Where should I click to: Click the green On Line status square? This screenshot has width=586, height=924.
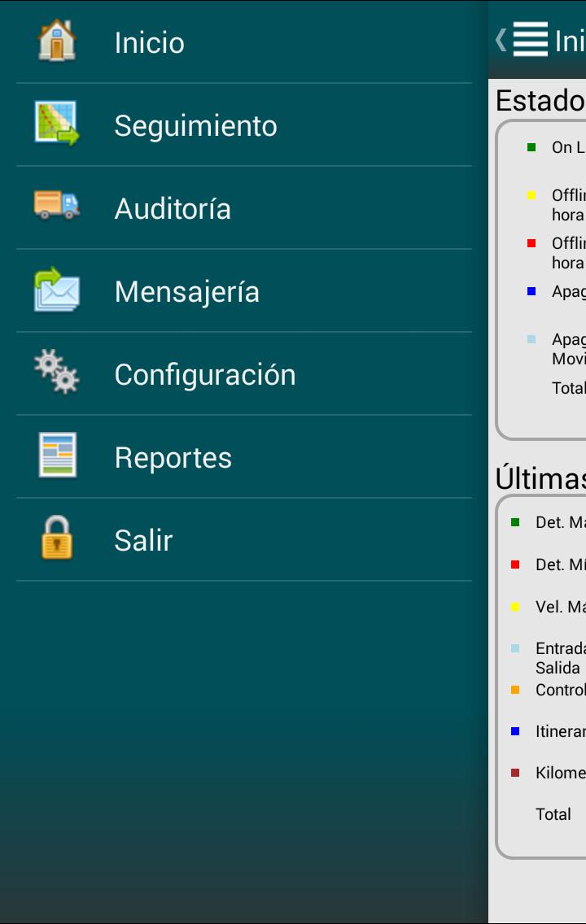point(531,147)
